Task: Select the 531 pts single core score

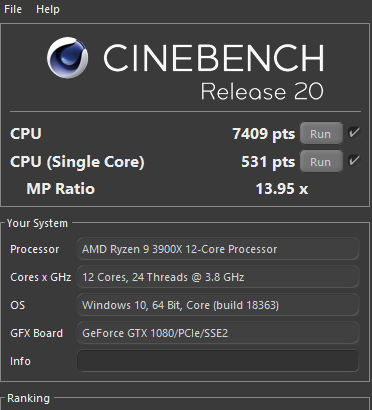Action: (x=268, y=162)
